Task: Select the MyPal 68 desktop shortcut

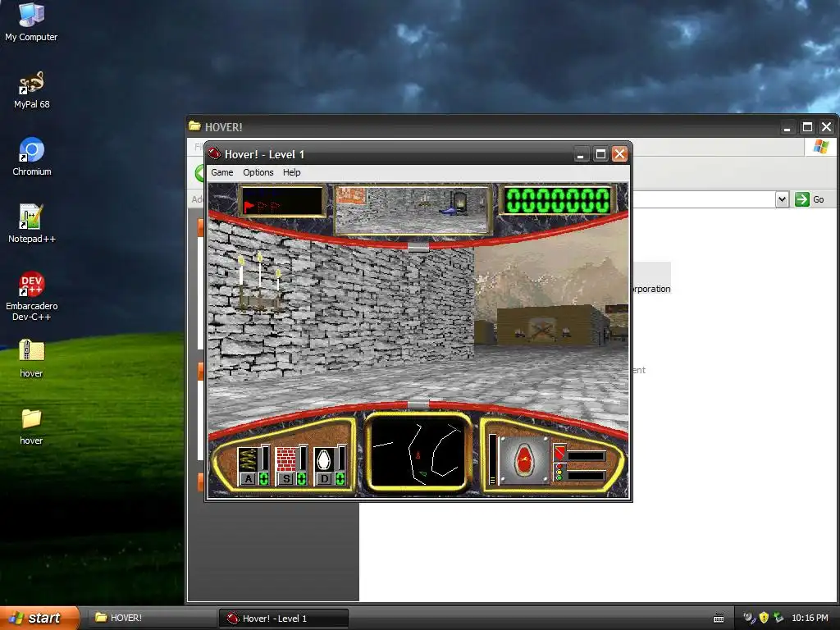Action: 31,90
